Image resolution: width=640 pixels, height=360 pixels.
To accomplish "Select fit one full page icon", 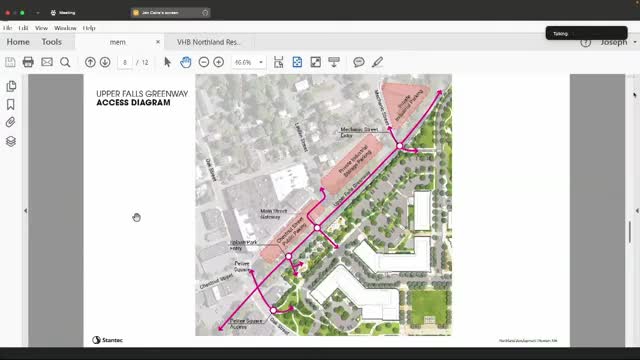I will pos(297,62).
